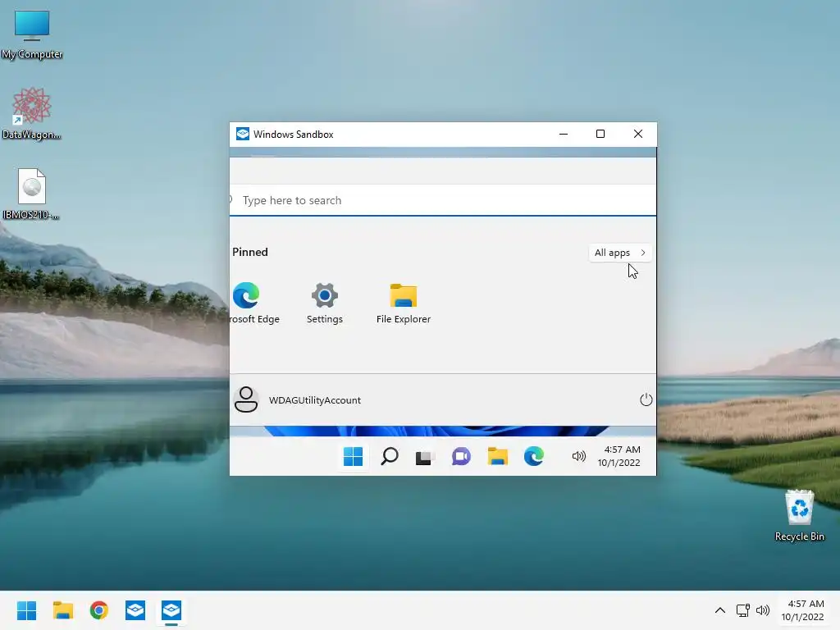Open File Explorer from the pinned apps
Screen dimensions: 840x630
point(404,303)
